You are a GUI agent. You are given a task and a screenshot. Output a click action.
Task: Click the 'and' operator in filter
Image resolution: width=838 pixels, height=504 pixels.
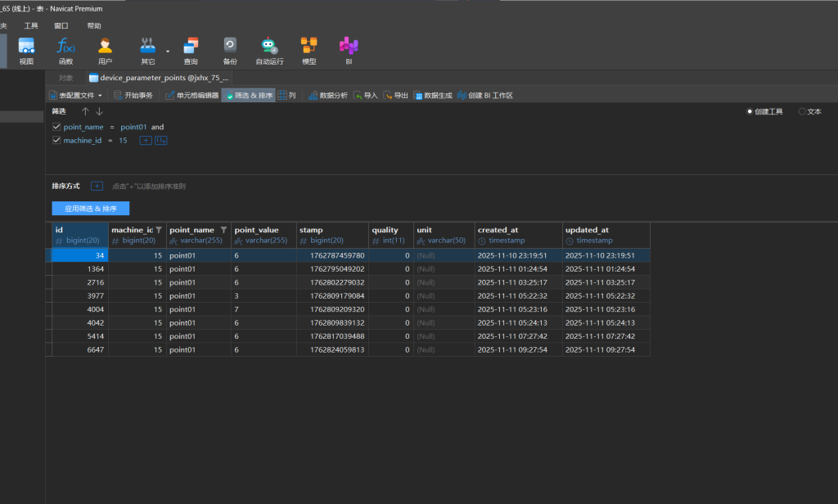(x=157, y=127)
